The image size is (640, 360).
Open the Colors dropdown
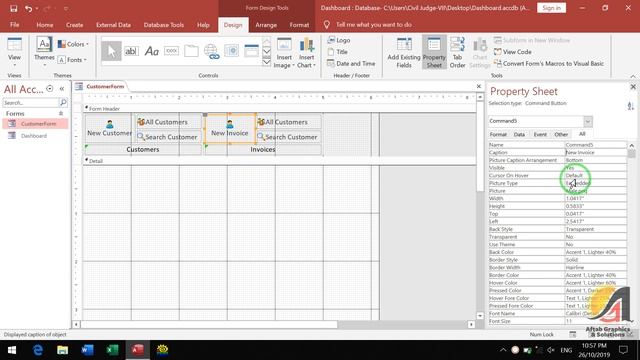click(73, 44)
